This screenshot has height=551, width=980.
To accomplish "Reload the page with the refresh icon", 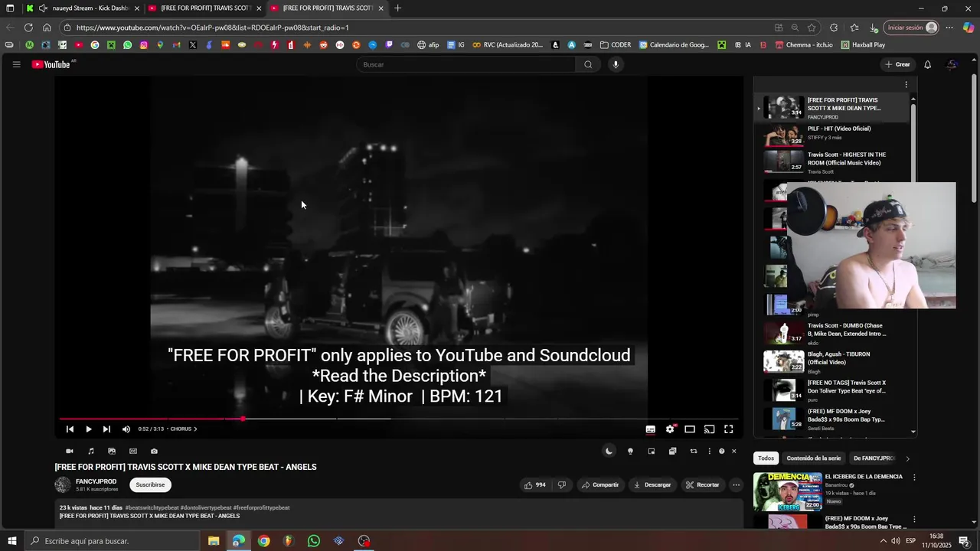I will point(28,28).
